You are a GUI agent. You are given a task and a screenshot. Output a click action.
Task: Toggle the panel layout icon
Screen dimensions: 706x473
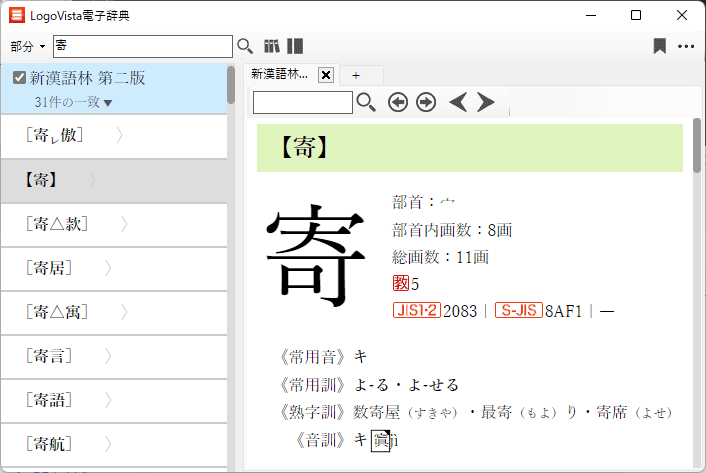click(295, 46)
